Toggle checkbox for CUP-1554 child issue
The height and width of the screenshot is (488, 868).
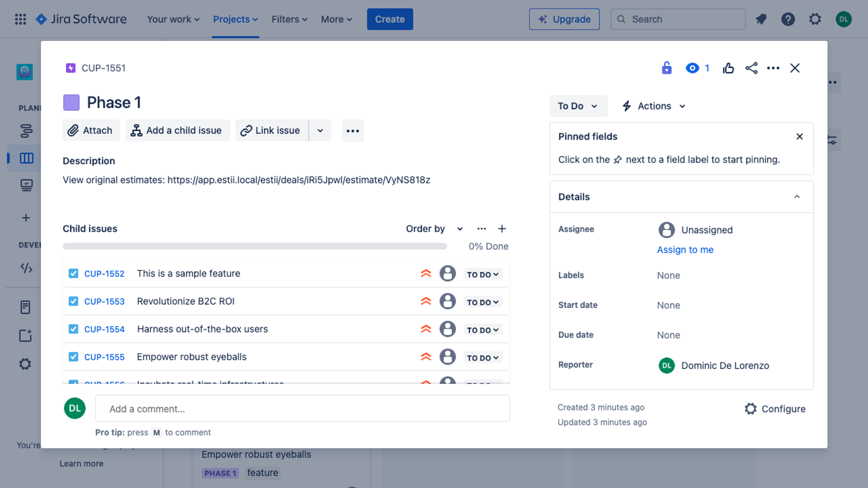[x=73, y=329]
